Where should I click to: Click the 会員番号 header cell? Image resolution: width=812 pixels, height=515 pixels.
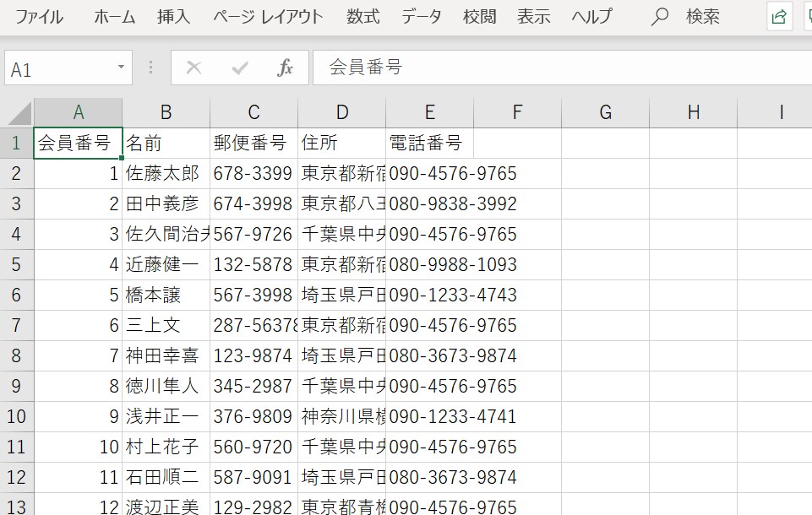79,143
